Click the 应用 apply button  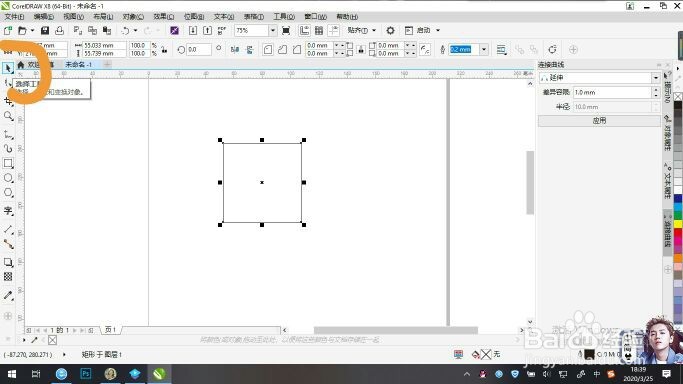[599, 121]
